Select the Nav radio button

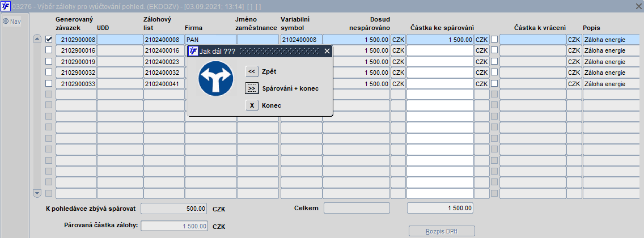[x=6, y=22]
